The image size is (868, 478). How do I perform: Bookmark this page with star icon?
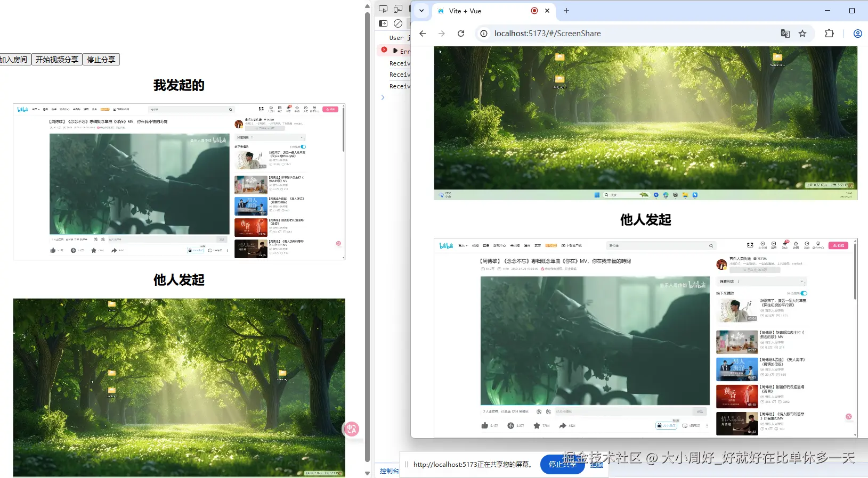802,34
